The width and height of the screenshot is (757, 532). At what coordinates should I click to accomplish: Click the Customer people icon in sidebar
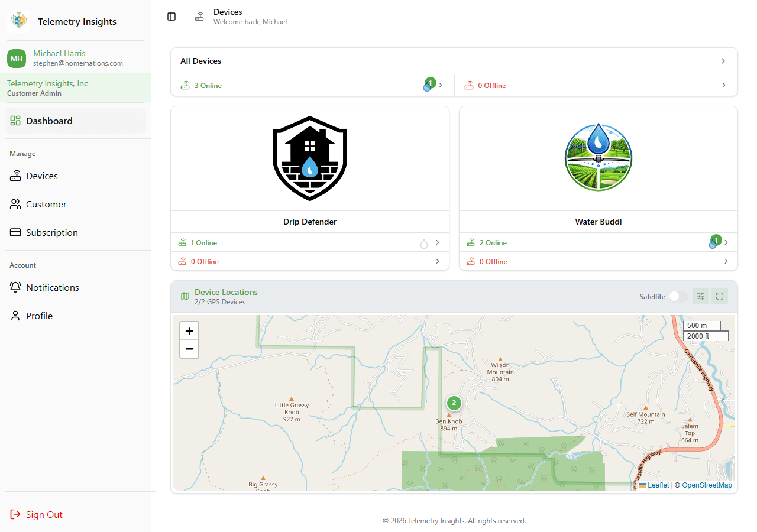[x=15, y=204]
